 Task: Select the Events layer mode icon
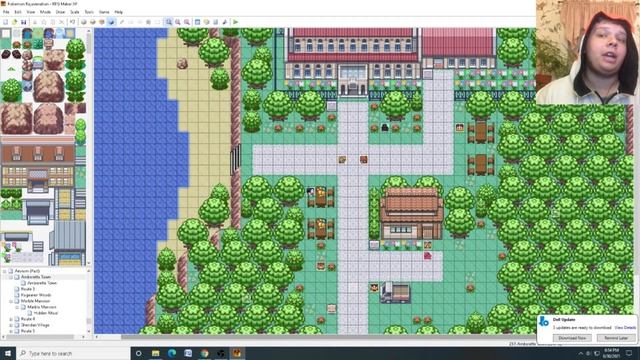(x=111, y=22)
